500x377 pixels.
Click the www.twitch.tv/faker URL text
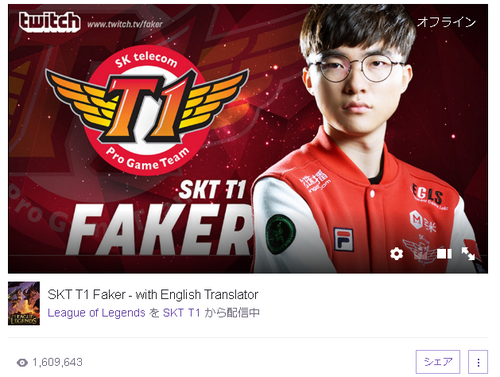tap(125, 24)
